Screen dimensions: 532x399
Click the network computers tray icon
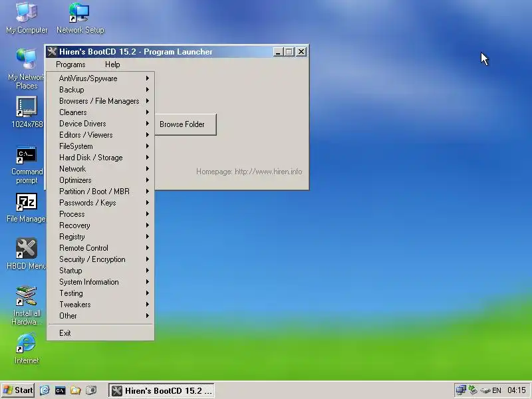coord(461,390)
